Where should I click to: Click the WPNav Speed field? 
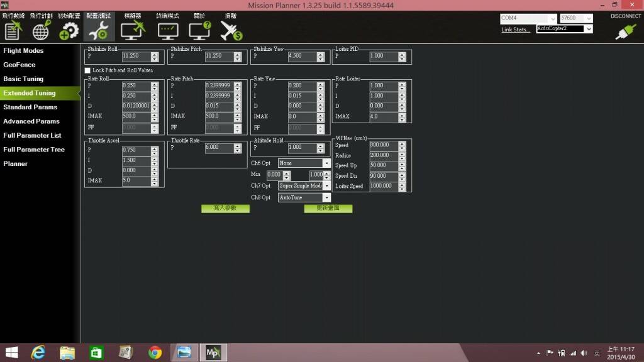point(384,145)
